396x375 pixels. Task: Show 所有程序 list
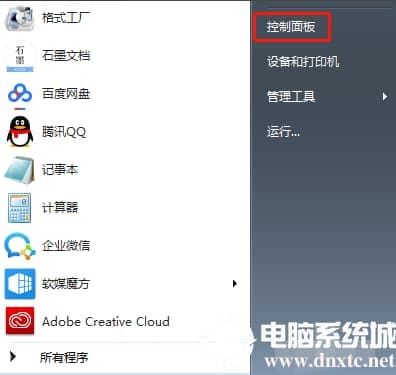pyautogui.click(x=64, y=358)
